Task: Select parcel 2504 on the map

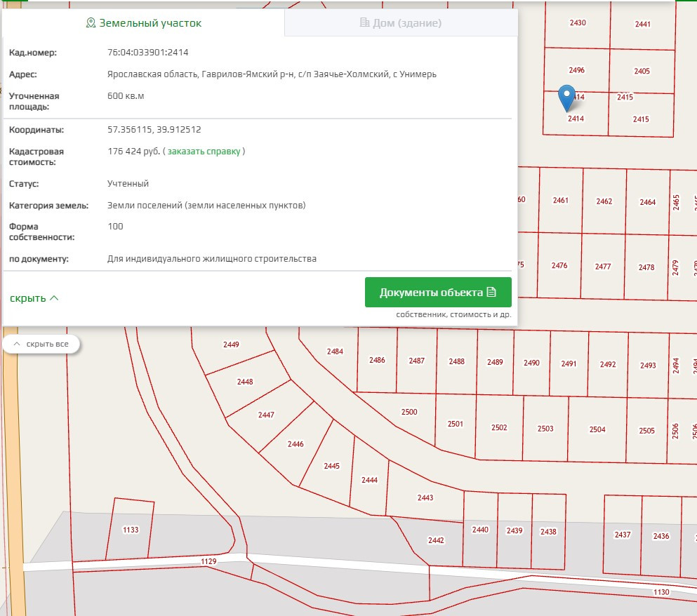Action: (597, 429)
